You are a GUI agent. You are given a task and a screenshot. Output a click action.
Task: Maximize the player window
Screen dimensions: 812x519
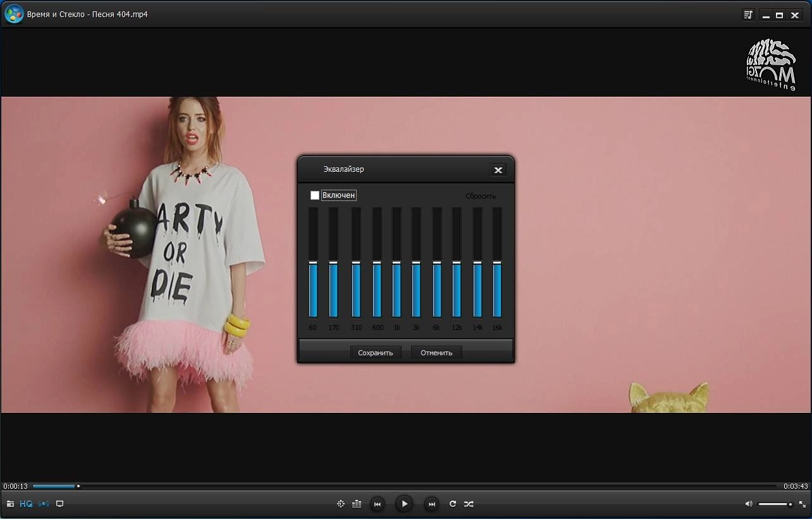click(780, 15)
